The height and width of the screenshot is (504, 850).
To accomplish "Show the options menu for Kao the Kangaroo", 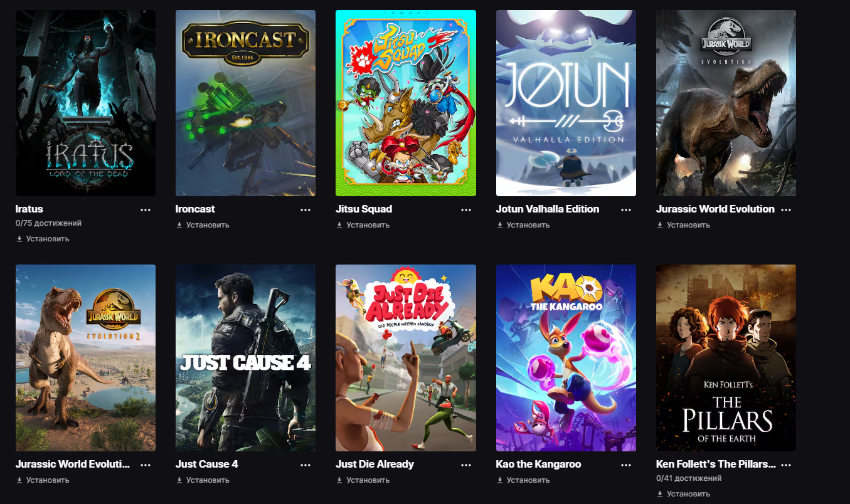I will (x=626, y=465).
